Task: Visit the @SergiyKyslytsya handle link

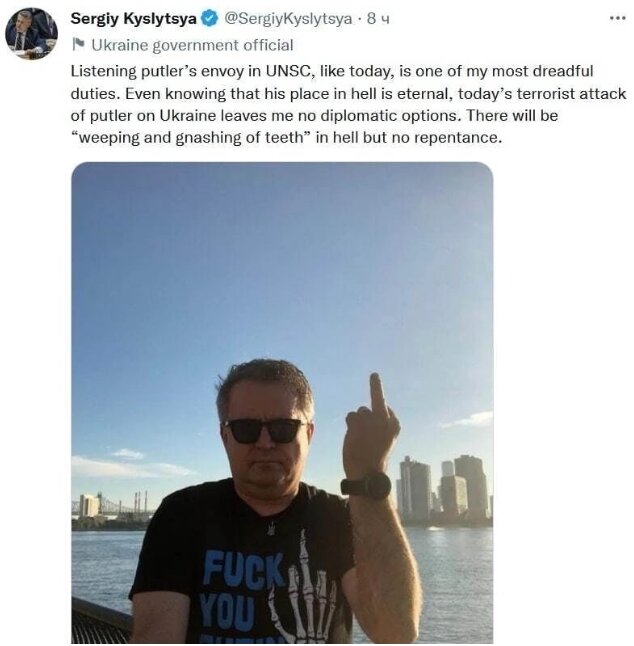Action: (x=288, y=19)
